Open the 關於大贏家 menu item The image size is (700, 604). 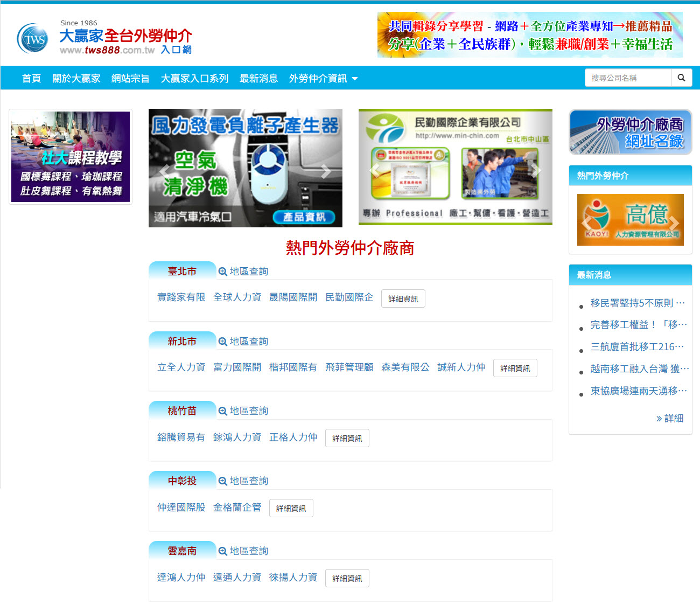tap(76, 79)
